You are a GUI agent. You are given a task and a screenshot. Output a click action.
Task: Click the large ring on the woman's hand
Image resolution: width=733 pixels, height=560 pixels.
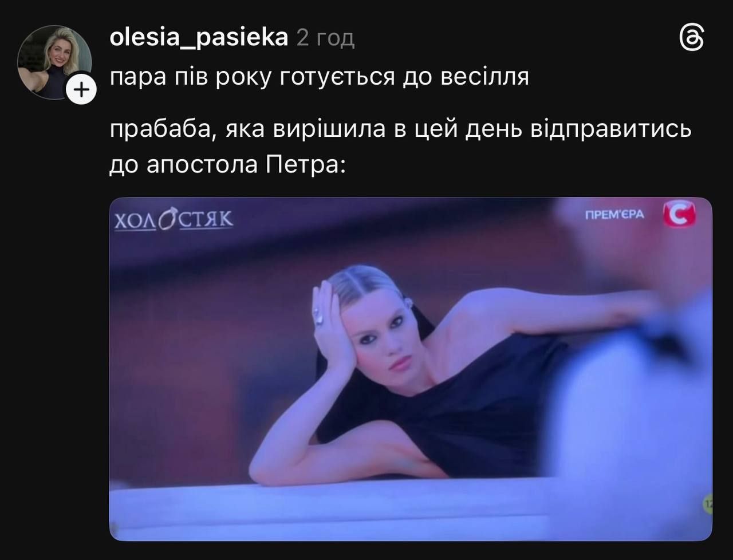coord(318,315)
